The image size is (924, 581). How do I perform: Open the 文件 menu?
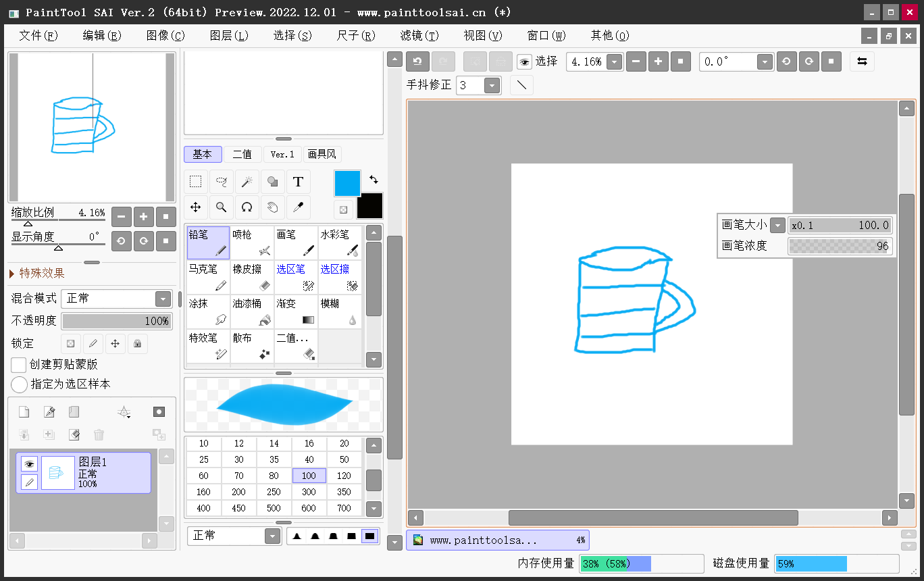coord(39,36)
